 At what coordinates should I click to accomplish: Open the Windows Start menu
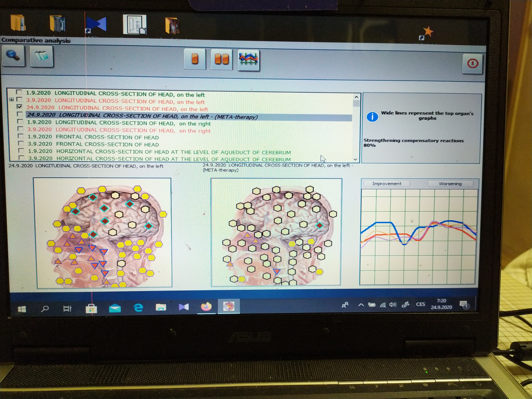tap(22, 309)
